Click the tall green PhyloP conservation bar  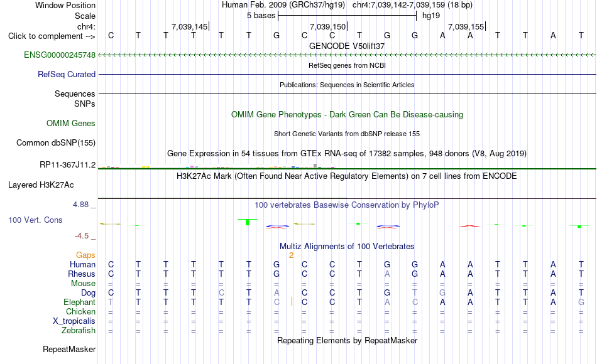(x=248, y=222)
